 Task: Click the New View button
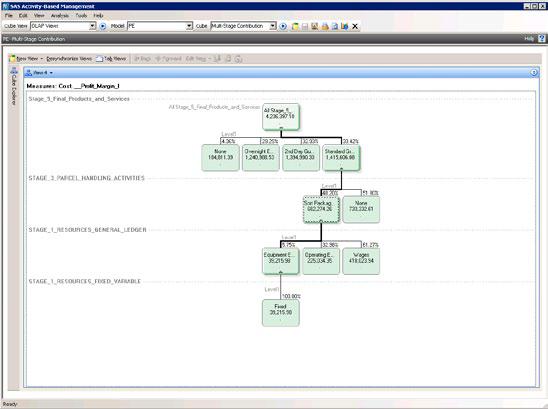point(24,59)
